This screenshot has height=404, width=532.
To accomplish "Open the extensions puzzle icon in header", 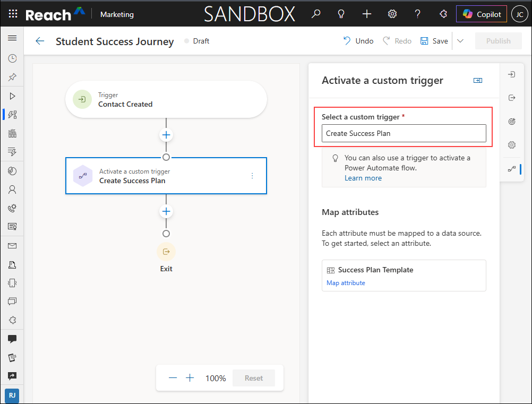I will pyautogui.click(x=443, y=14).
